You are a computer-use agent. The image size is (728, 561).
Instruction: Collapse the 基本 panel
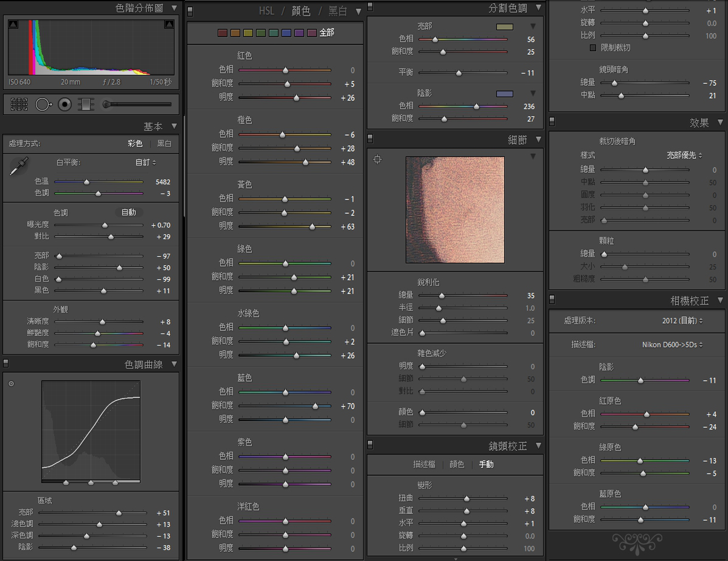point(174,126)
